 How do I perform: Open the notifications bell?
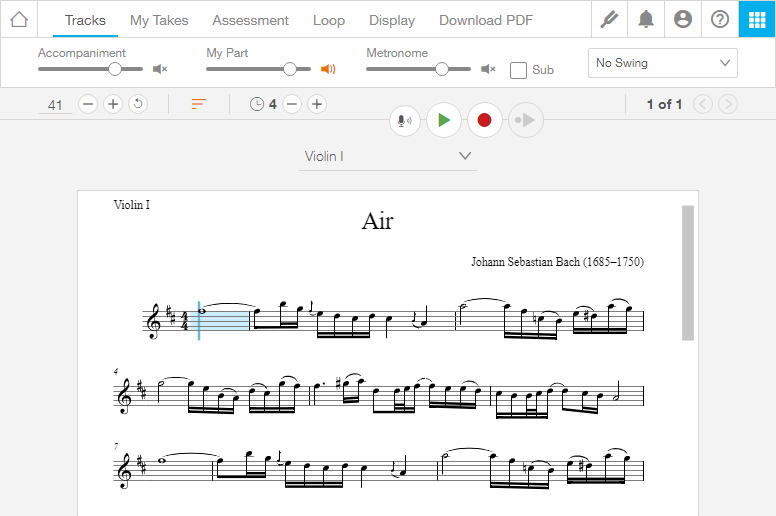coord(646,20)
